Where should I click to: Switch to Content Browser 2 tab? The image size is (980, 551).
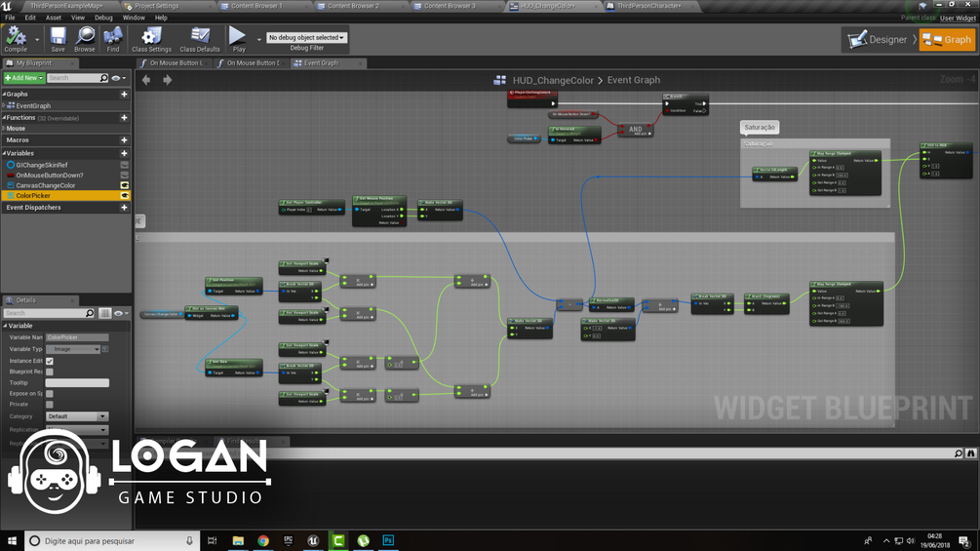(353, 6)
